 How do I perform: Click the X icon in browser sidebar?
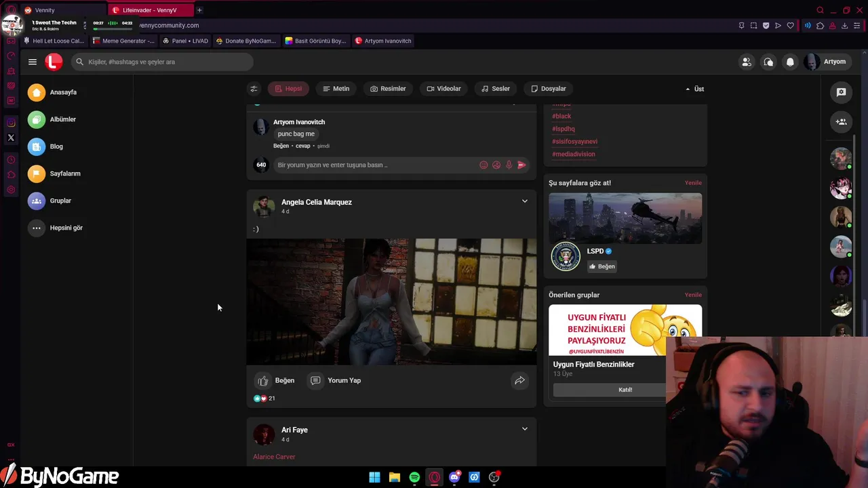click(11, 138)
